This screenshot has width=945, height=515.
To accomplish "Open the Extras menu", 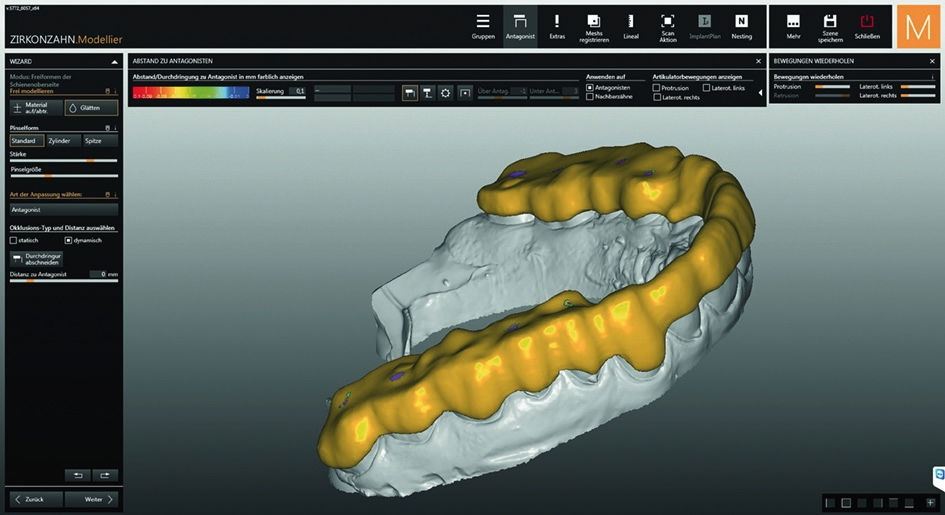I will click(557, 27).
